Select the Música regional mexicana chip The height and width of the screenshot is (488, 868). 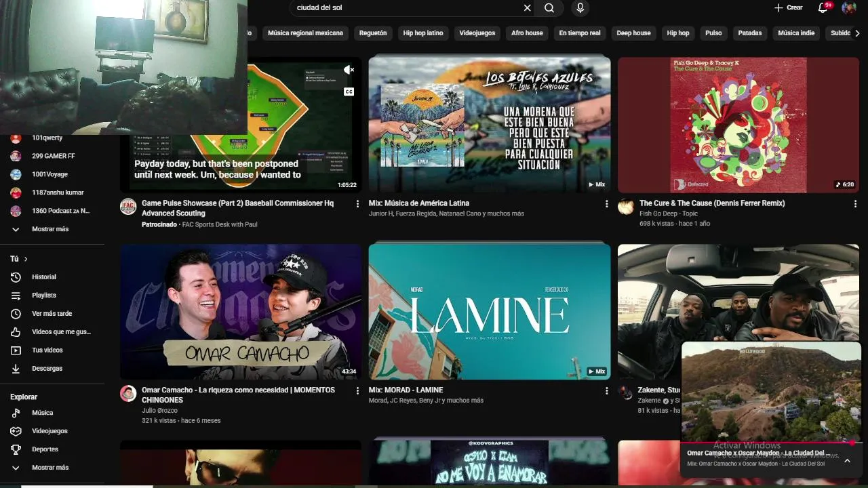coord(305,33)
